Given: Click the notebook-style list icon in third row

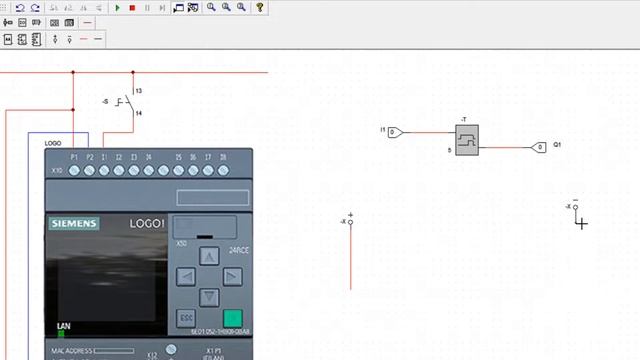Looking at the screenshot, I should [36, 39].
